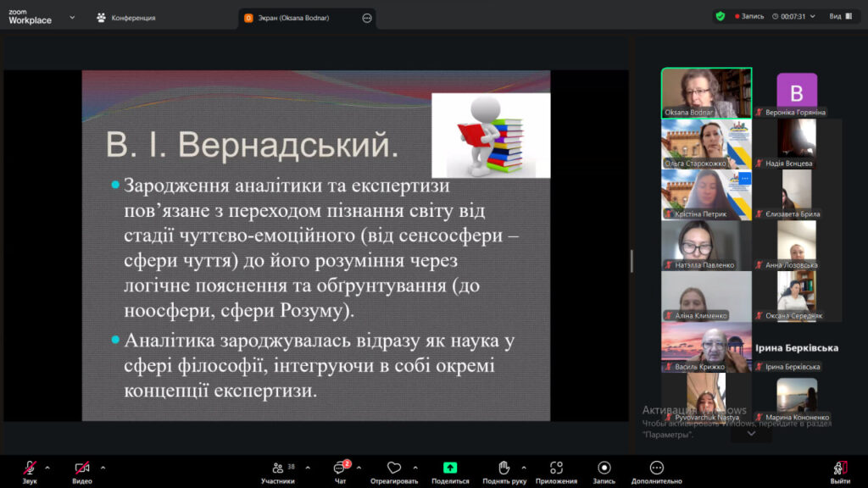Click the Отреагировать heart icon
The width and height of the screenshot is (868, 488).
tap(393, 468)
